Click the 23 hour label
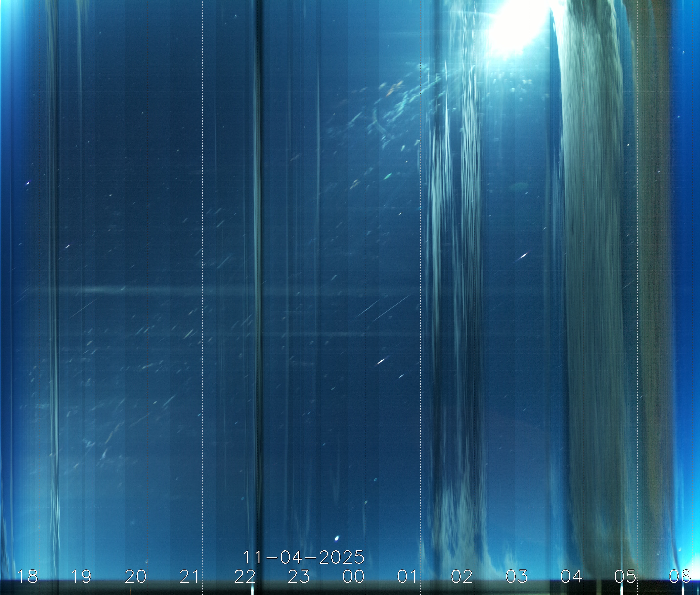Screen dimensions: 700x595 coord(299,576)
